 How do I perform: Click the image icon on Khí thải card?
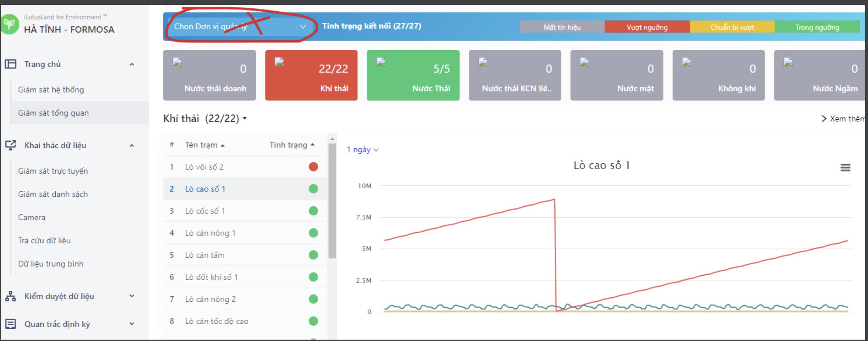click(x=279, y=62)
